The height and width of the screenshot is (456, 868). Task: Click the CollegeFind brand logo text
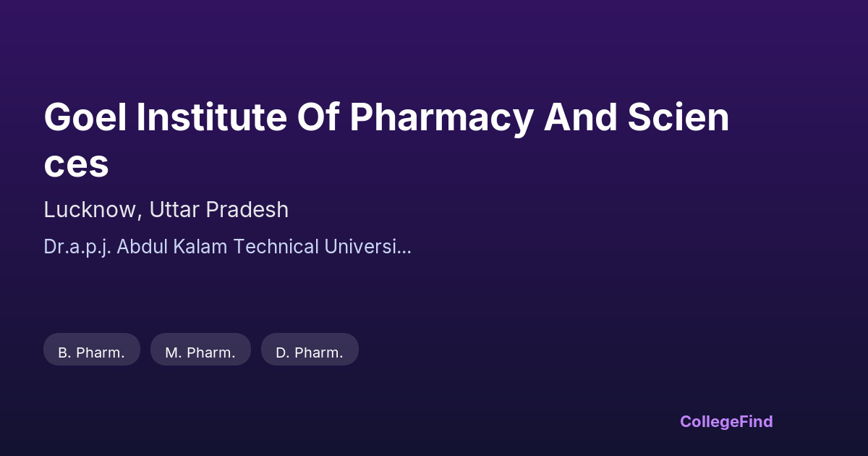pos(726,421)
